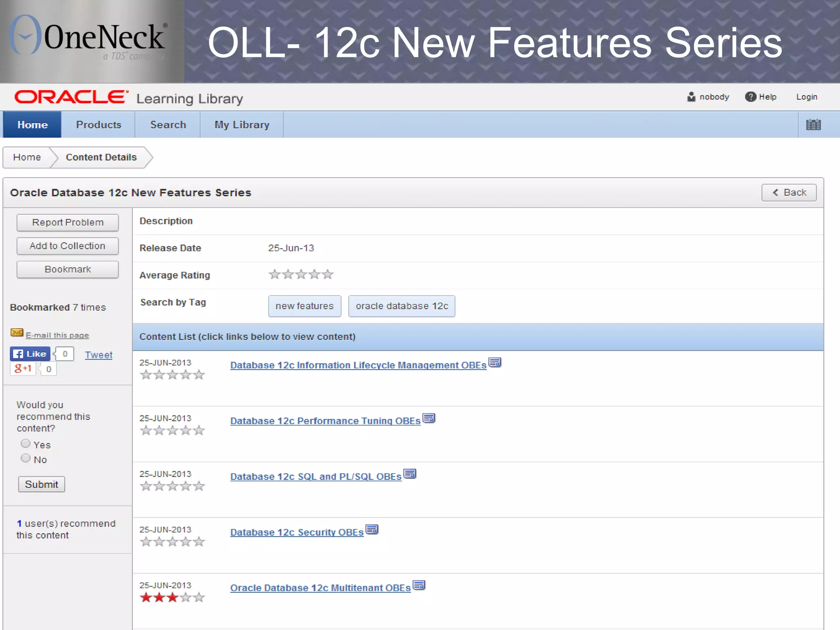840x630 pixels.
Task: Click the content icon beside Multitenant OBEs
Action: (x=419, y=586)
